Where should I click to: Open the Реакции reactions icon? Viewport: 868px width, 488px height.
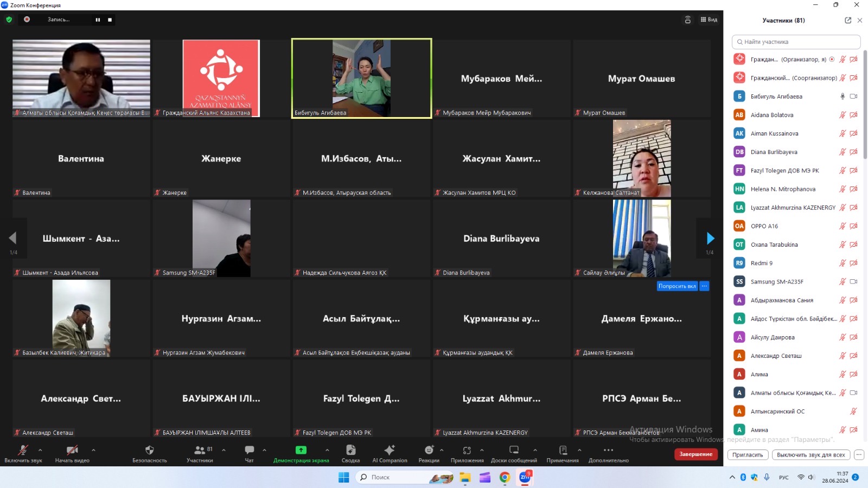[429, 450]
